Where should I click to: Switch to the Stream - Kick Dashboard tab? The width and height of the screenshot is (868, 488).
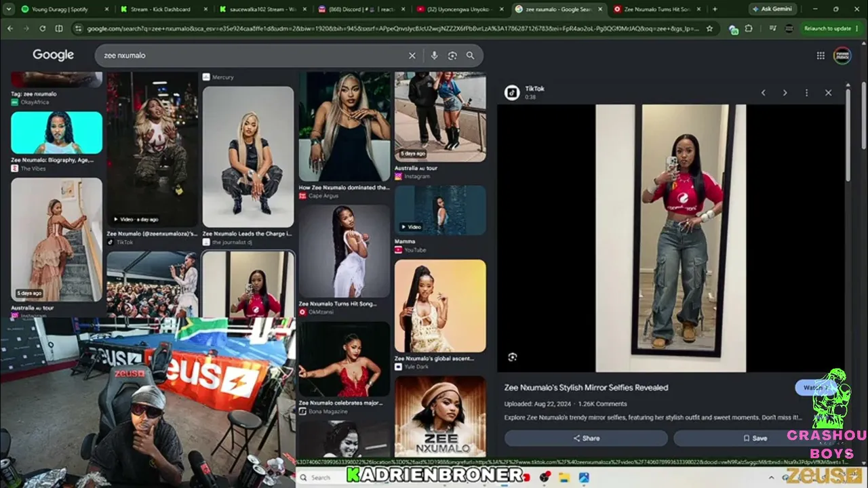point(163,9)
